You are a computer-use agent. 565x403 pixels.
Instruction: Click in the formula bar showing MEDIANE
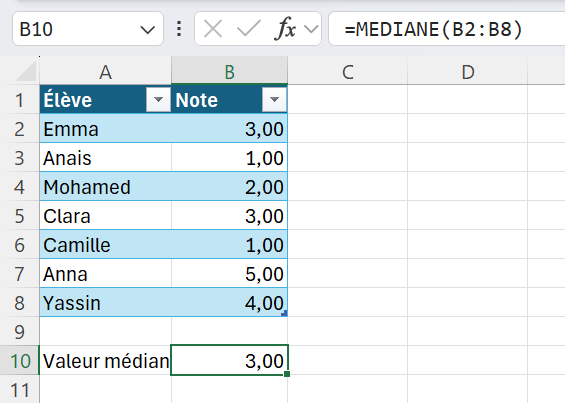447,29
